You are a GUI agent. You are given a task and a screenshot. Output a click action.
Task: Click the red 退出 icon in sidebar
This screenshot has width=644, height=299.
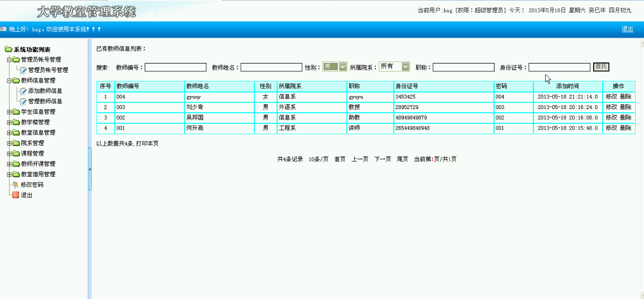coord(16,195)
